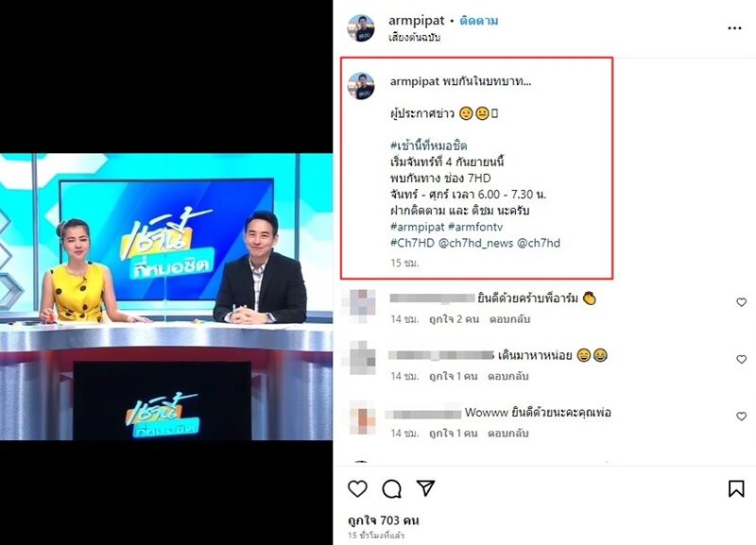
Task: Like the comment ยินดีด้วยคร้าบพี่อาร์ม
Action: click(x=741, y=302)
